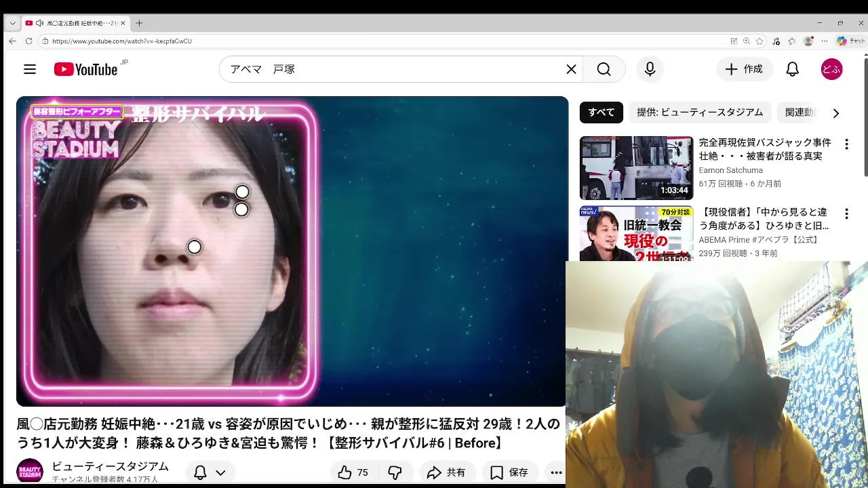
Task: Click the 1:03:44 duration badge
Action: 674,190
